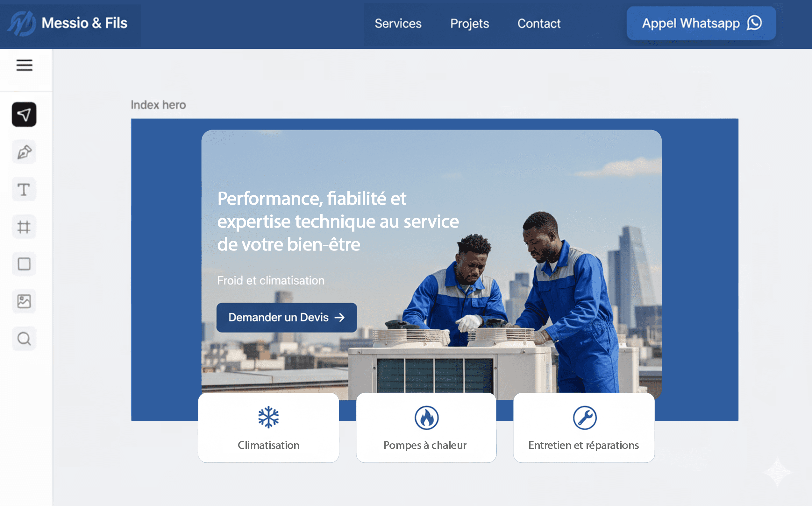Open the Projets menu item
This screenshot has width=812, height=506.
[469, 24]
